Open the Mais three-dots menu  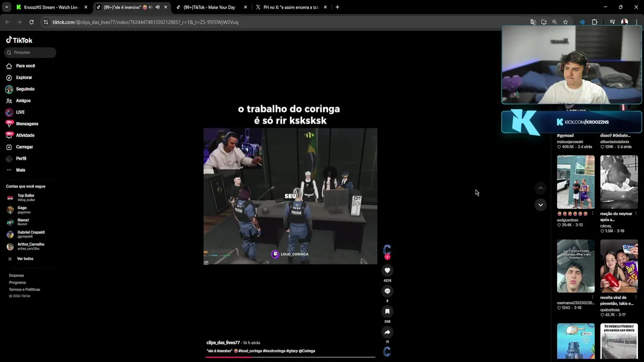pos(9,170)
